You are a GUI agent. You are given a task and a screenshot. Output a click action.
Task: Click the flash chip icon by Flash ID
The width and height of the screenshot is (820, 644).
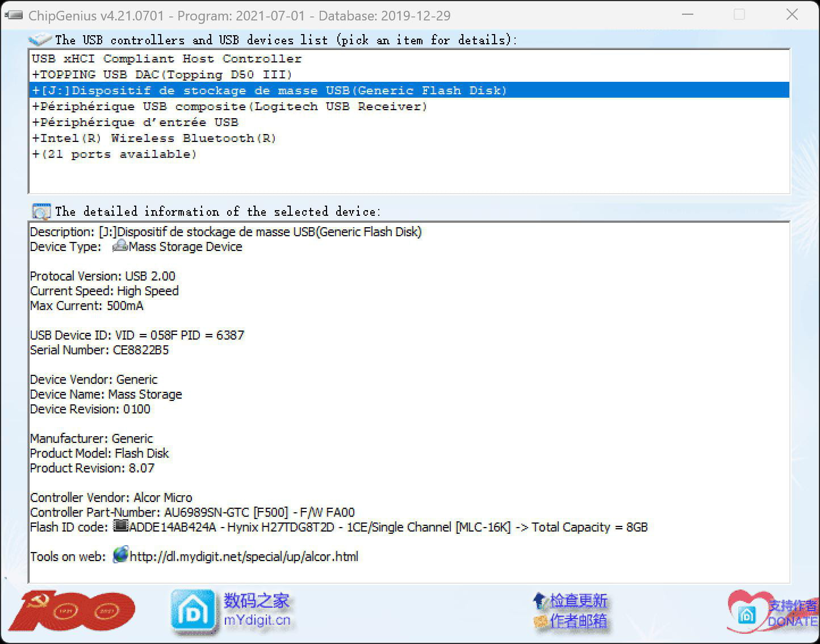click(x=120, y=525)
